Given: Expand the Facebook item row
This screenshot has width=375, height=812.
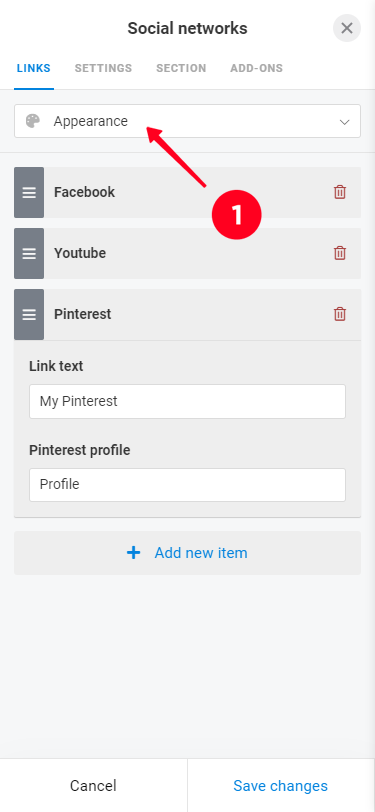Looking at the screenshot, I should (x=188, y=192).
